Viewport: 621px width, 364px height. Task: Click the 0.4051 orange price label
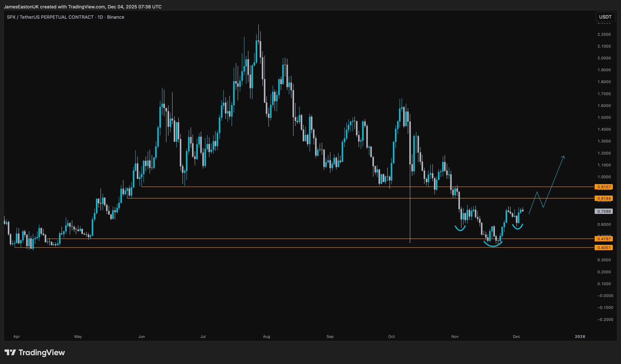click(603, 248)
